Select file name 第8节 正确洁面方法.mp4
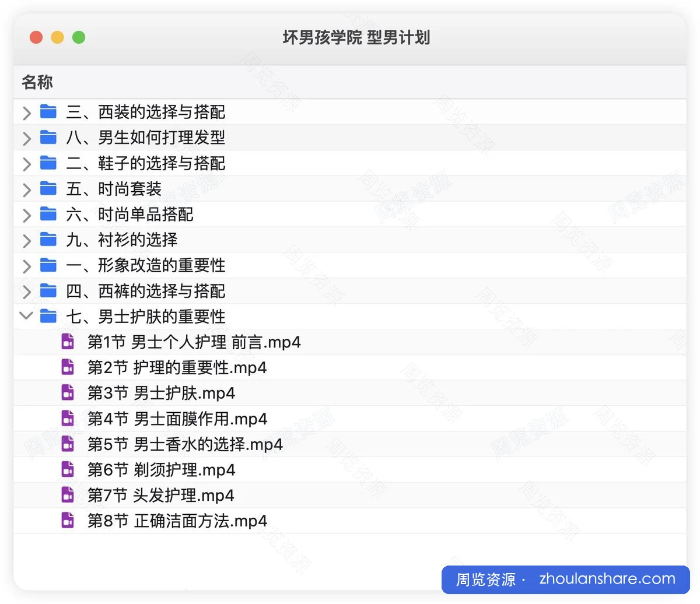Viewport: 700px width, 604px height. tap(177, 521)
